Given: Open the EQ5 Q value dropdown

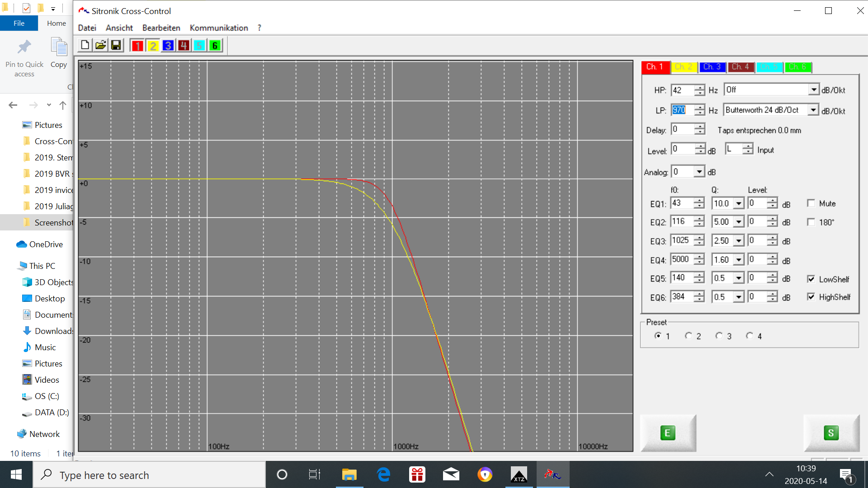Looking at the screenshot, I should coord(739,278).
